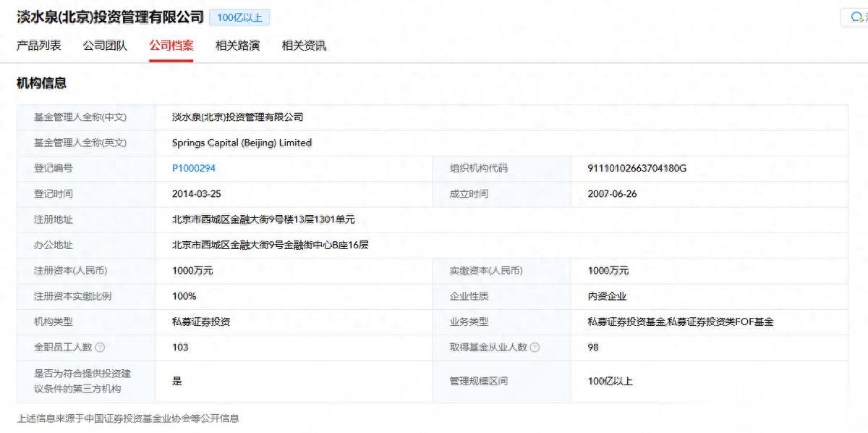Click paid-in capital value 1000万元

608,271
